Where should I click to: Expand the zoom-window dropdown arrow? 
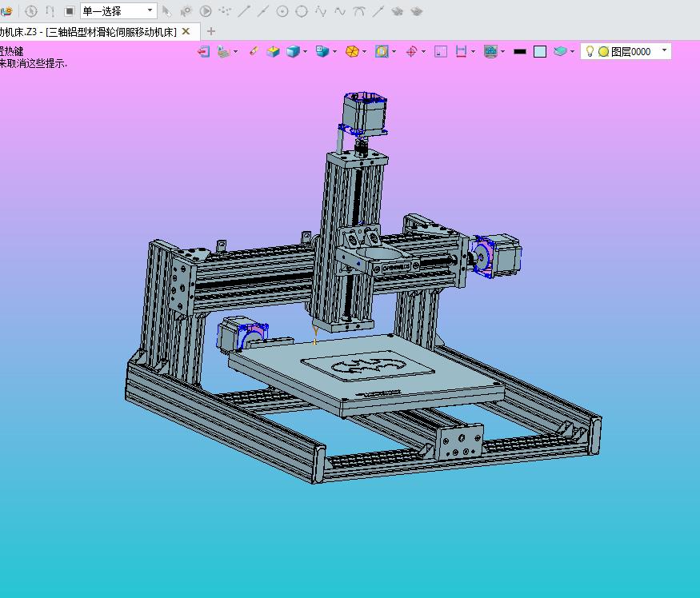(x=394, y=51)
